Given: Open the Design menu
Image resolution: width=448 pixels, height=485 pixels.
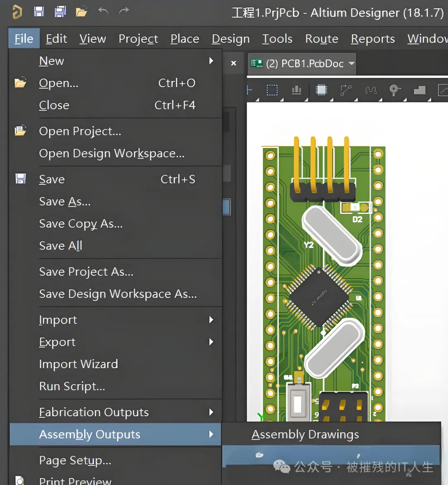Looking at the screenshot, I should (231, 39).
